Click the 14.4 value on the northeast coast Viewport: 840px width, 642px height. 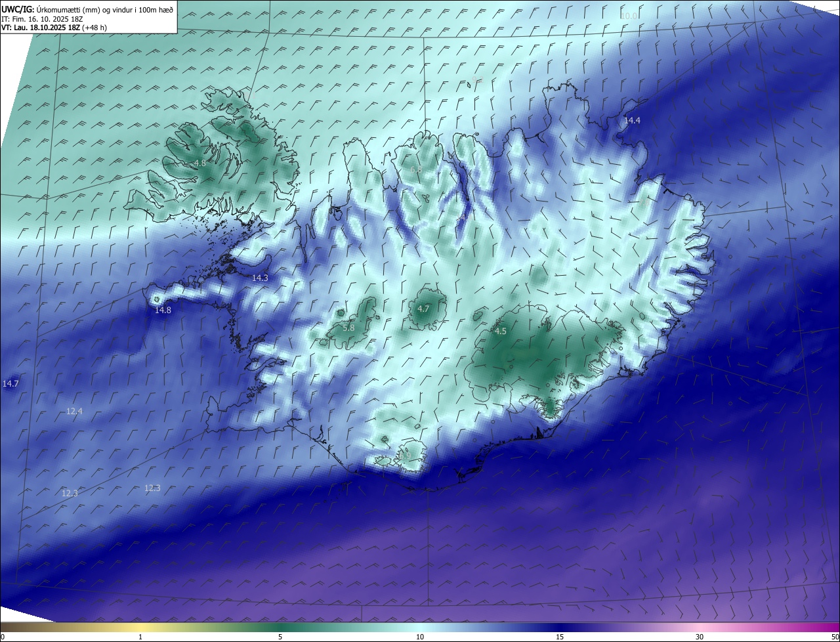click(x=632, y=120)
